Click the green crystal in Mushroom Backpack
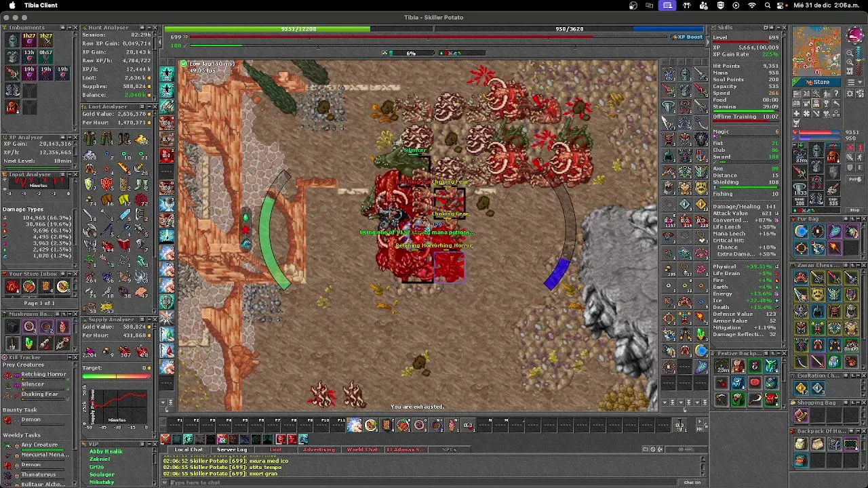868x488 pixels. click(29, 344)
